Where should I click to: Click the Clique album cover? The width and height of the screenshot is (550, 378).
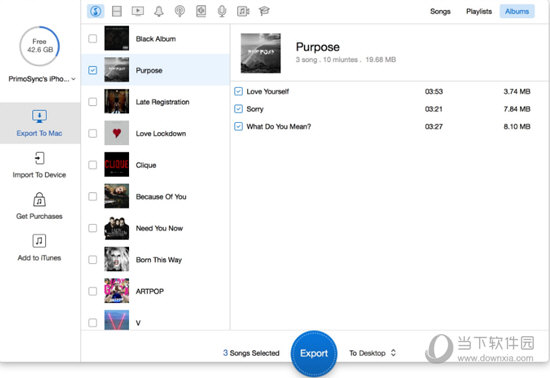(x=117, y=164)
